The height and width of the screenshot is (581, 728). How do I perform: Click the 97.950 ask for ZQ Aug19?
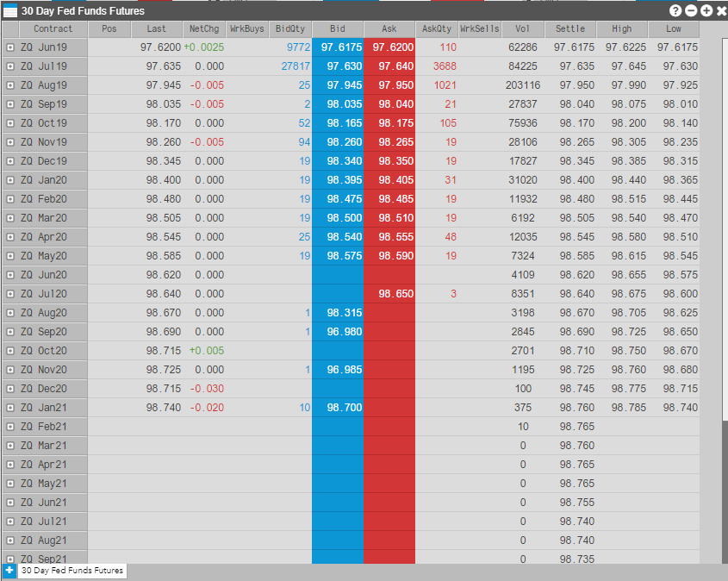(x=389, y=85)
